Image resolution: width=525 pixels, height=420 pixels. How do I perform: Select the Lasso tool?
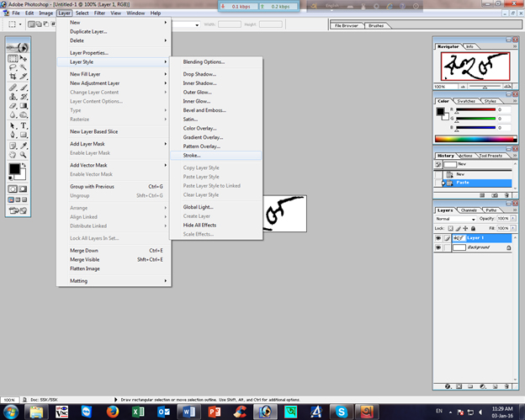tap(13, 67)
